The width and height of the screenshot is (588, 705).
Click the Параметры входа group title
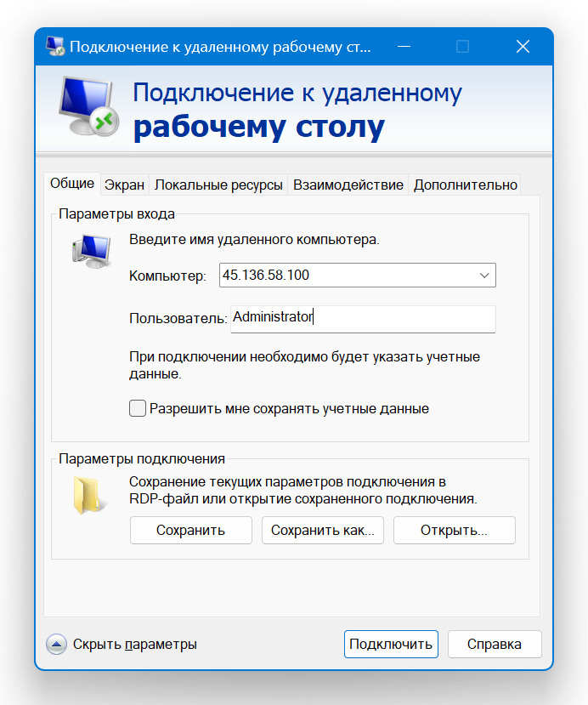click(116, 214)
